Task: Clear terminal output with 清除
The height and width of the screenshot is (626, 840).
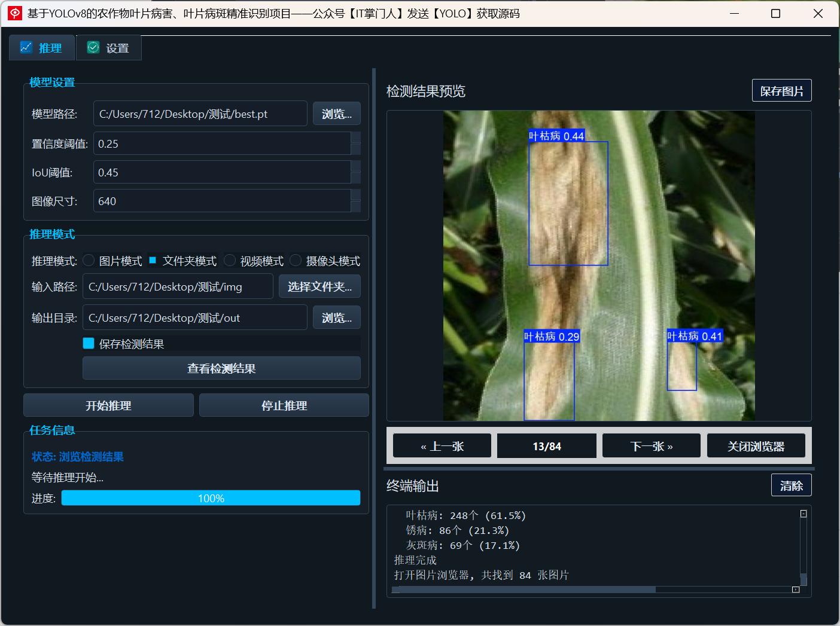Action: click(791, 485)
